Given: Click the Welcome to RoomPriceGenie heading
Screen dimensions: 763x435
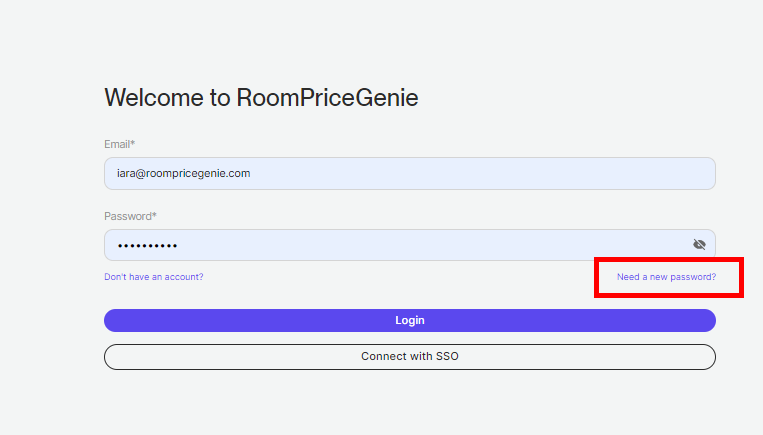Looking at the screenshot, I should 261,98.
